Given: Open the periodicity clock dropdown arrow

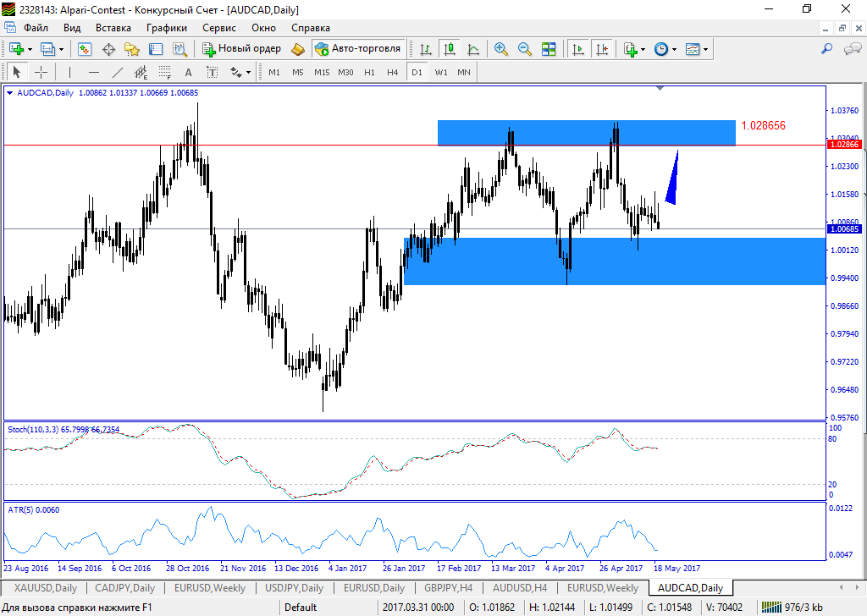Looking at the screenshot, I should (674, 50).
